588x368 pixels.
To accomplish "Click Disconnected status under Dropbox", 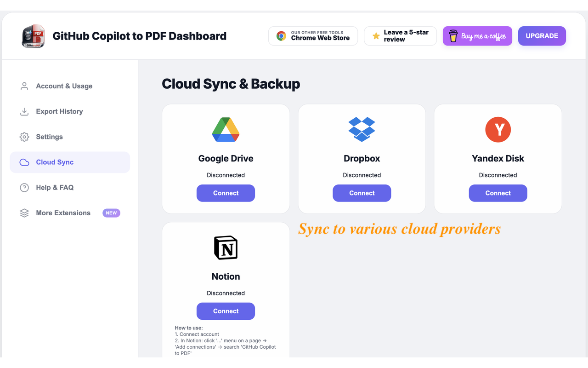I will [362, 175].
